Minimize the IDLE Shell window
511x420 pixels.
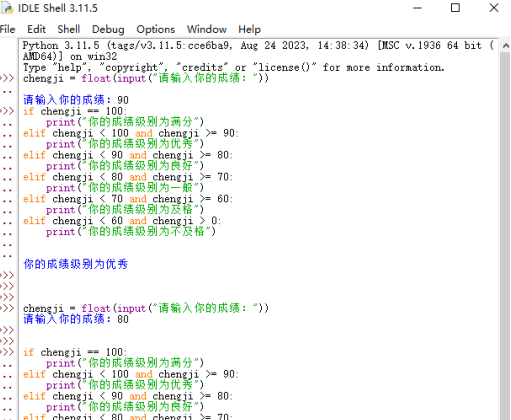point(417,8)
